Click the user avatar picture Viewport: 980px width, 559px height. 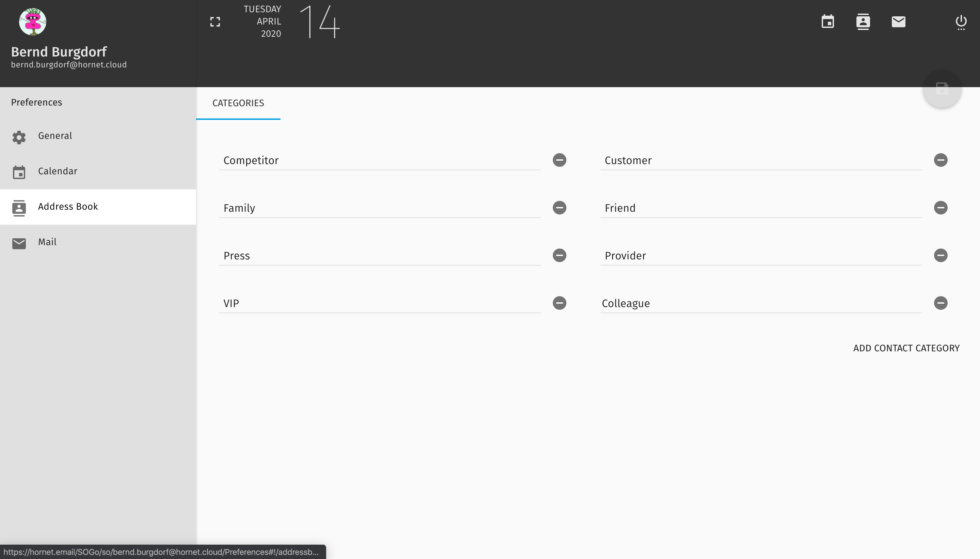tap(32, 22)
